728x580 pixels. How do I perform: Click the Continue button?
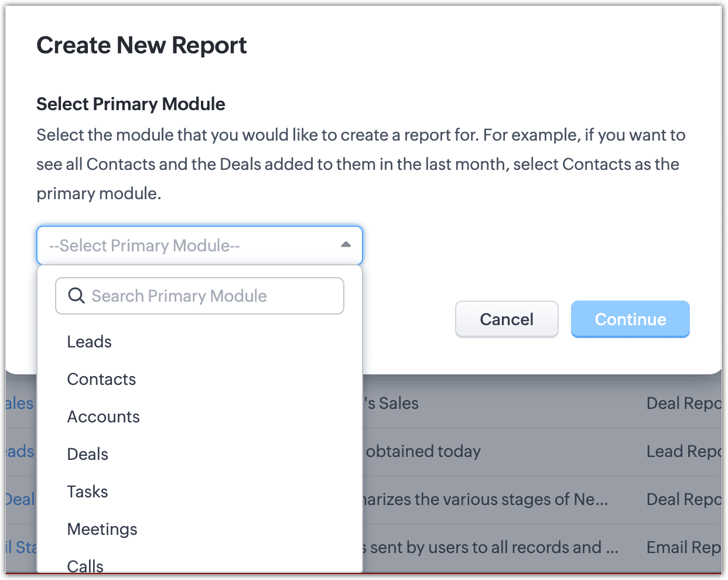(630, 319)
